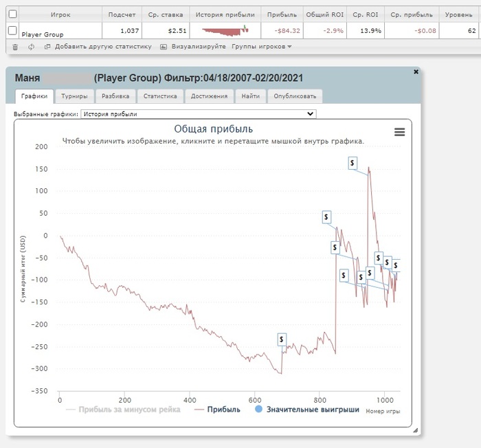481x448 pixels.
Task: Click the resize grip icon of panel
Action: coord(415,430)
